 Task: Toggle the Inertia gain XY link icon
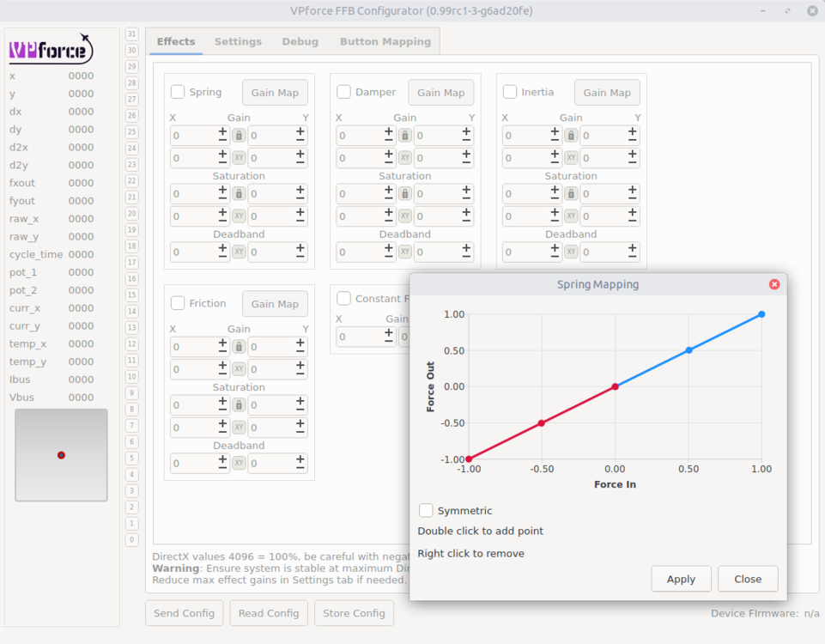[572, 157]
